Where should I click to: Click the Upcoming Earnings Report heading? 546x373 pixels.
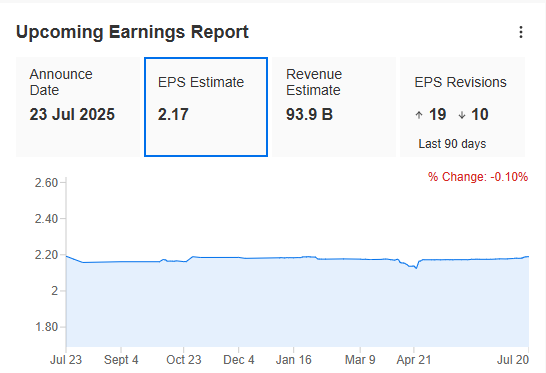click(x=132, y=32)
